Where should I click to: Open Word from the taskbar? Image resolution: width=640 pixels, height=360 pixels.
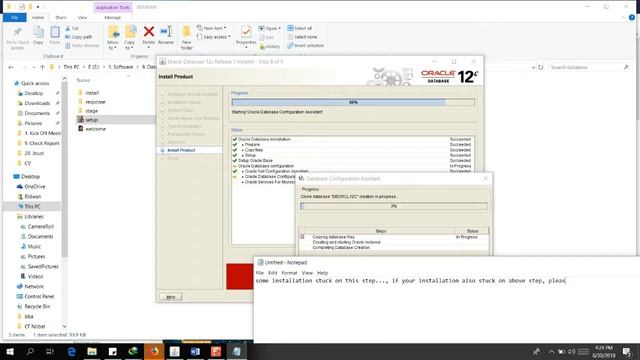point(195,351)
